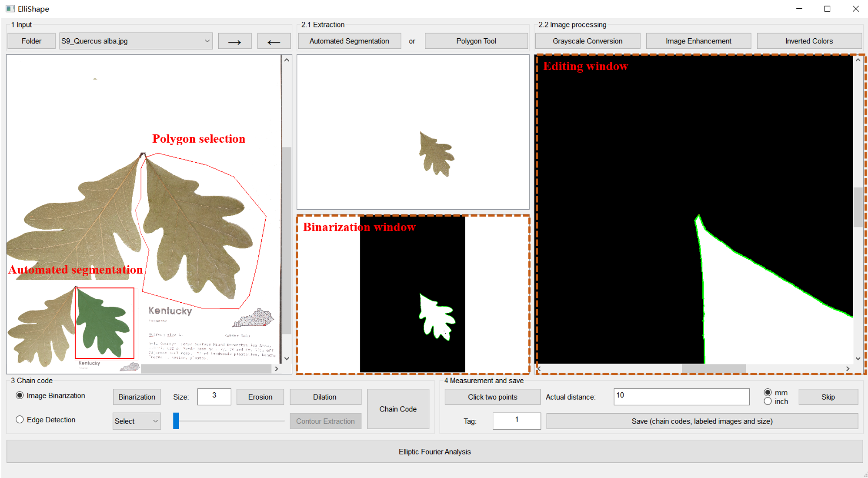868x478 pixels.
Task: Select the Edge Detection radio option
Action: 20,420
